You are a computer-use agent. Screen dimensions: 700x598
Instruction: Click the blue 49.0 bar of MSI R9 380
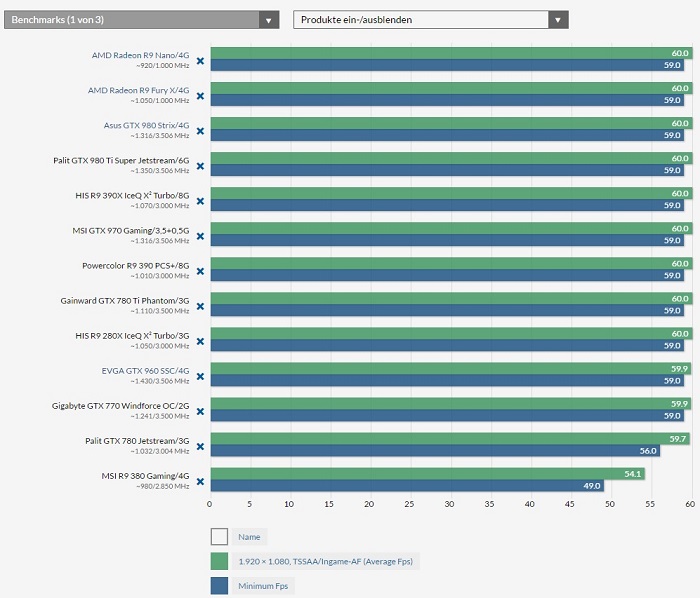(x=407, y=486)
